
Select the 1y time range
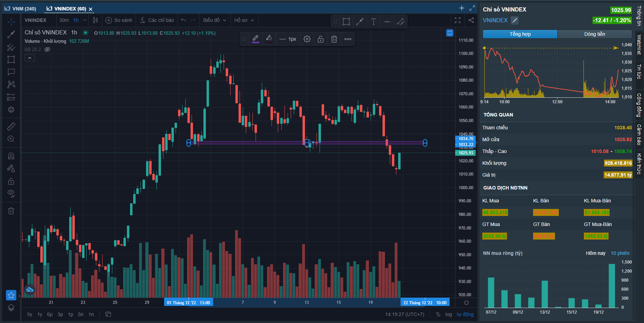click(40, 314)
